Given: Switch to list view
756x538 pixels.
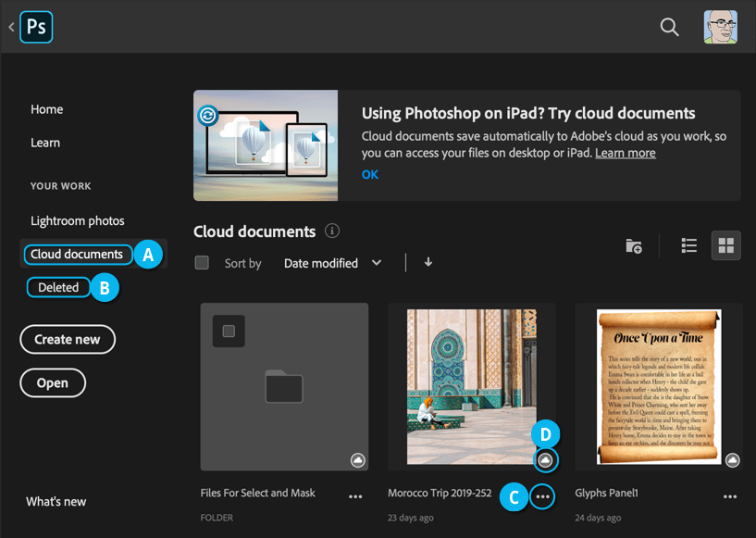Looking at the screenshot, I should pyautogui.click(x=689, y=245).
